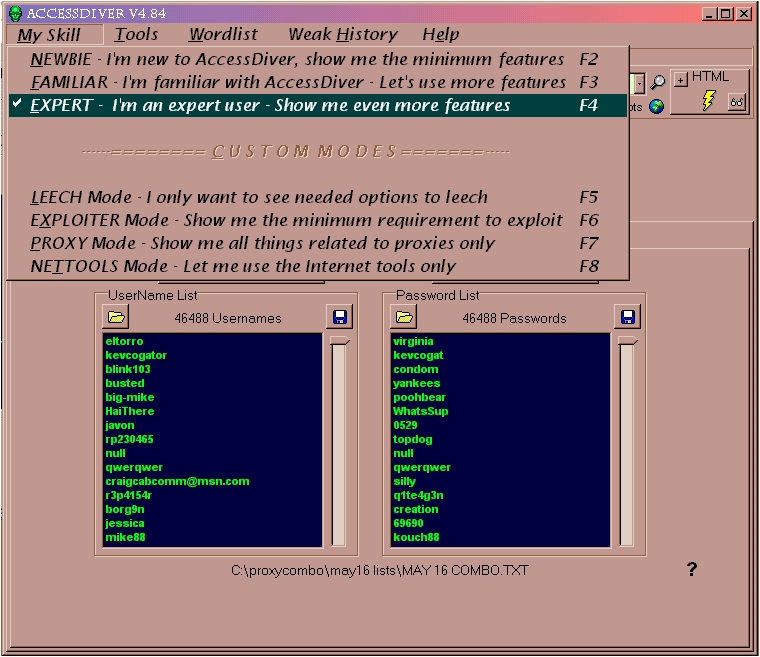This screenshot has width=760, height=657.
Task: Select password virginia
Action: (413, 341)
